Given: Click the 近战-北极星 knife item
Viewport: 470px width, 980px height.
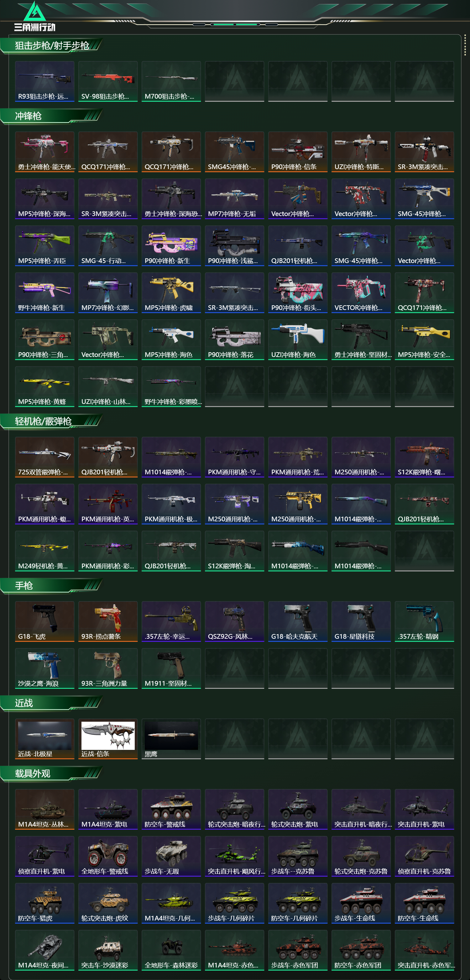Looking at the screenshot, I should [x=45, y=739].
